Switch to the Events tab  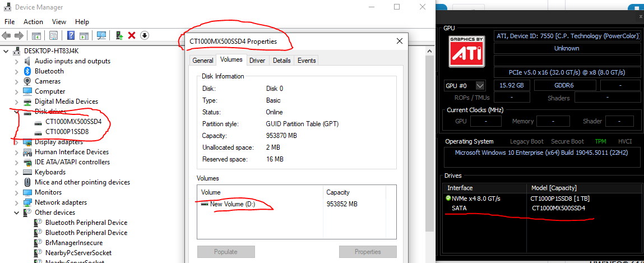click(307, 61)
